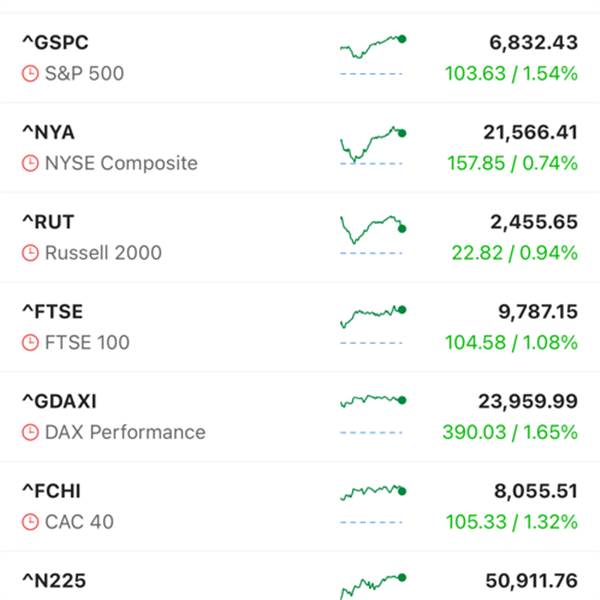Click the clock icon beside Russell 2000
The width and height of the screenshot is (600, 600).
[31, 254]
